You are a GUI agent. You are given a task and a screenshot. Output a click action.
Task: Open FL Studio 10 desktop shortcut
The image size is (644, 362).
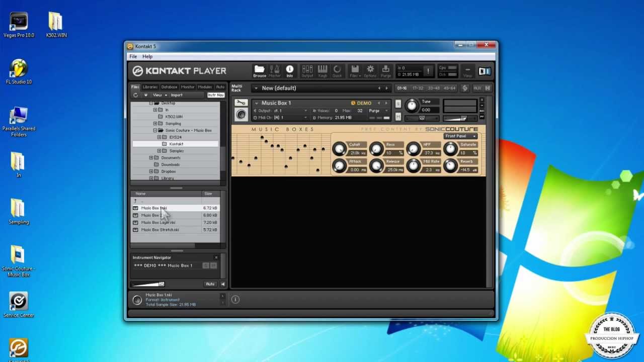[19, 72]
